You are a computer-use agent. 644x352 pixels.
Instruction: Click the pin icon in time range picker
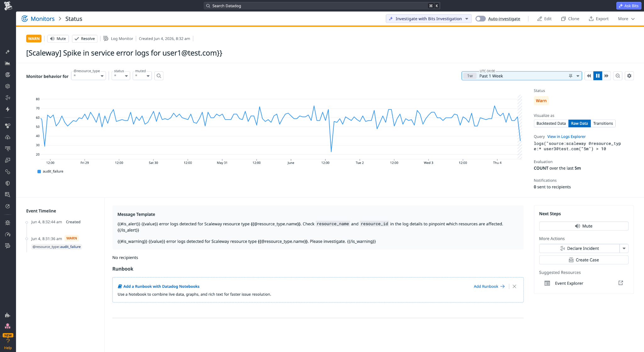pyautogui.click(x=570, y=76)
